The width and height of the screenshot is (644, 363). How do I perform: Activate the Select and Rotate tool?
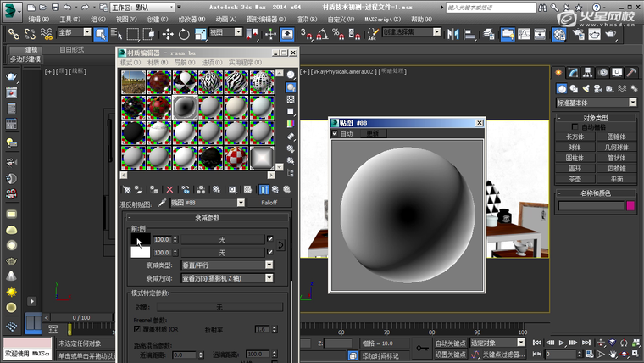click(x=184, y=34)
